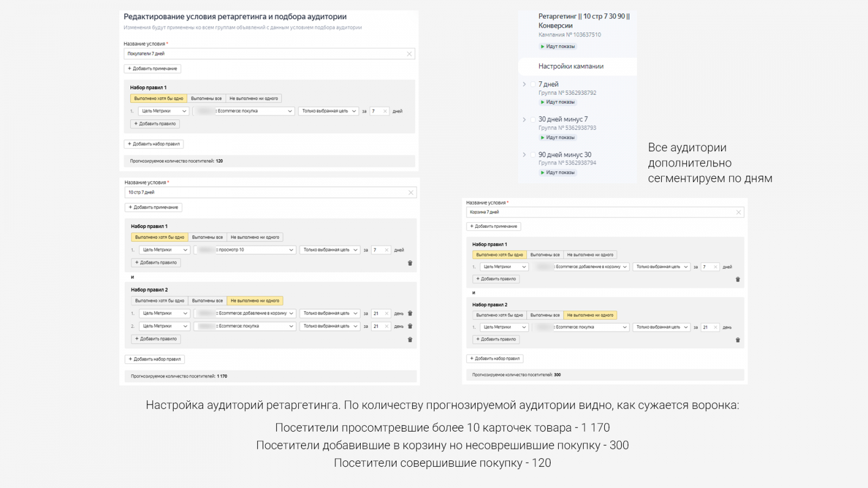Clear days of "Ecommerce: покупка" rule, Корзина form
Screen dimensions: 868x488
click(x=716, y=328)
